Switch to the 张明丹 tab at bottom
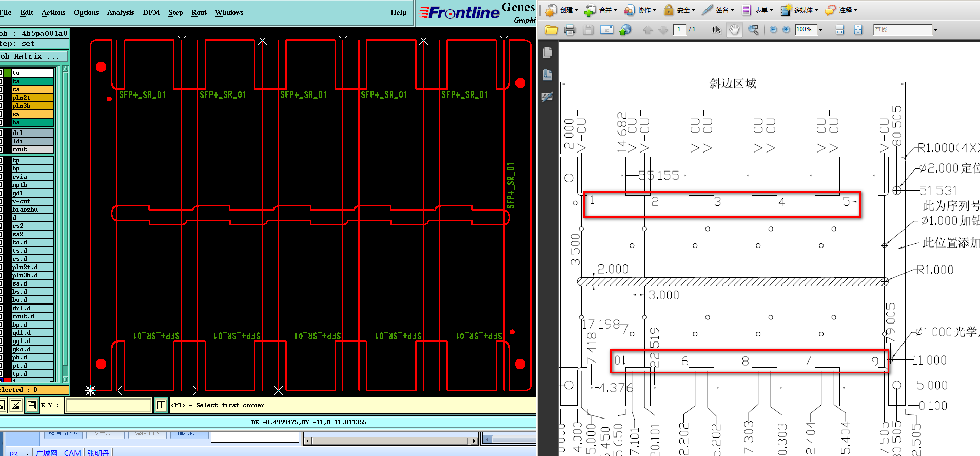The height and width of the screenshot is (456, 980). pos(98,452)
